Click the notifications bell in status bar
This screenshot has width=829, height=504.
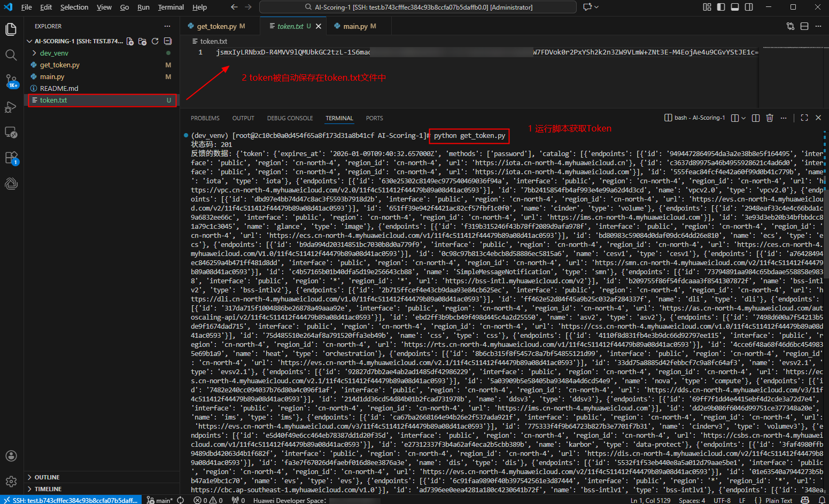click(822, 500)
